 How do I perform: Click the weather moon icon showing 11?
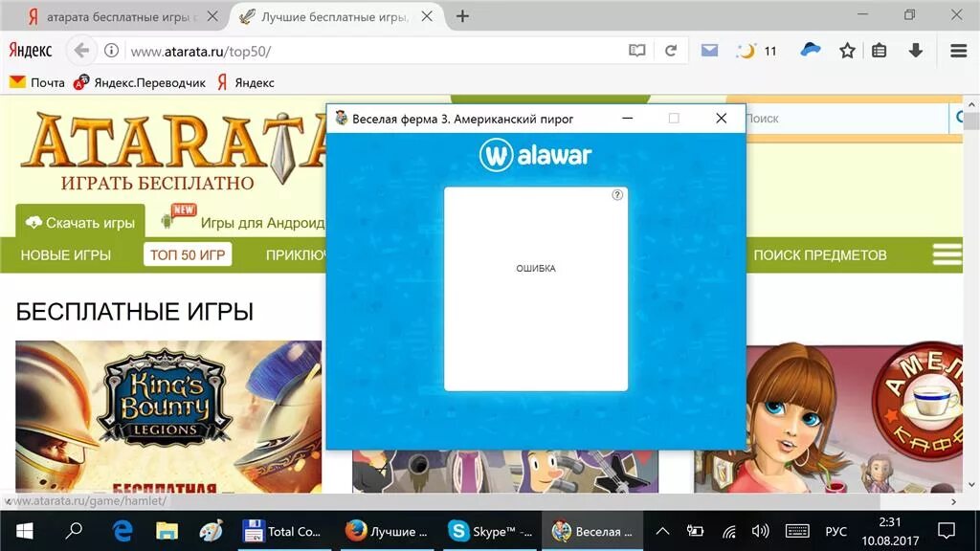point(757,51)
